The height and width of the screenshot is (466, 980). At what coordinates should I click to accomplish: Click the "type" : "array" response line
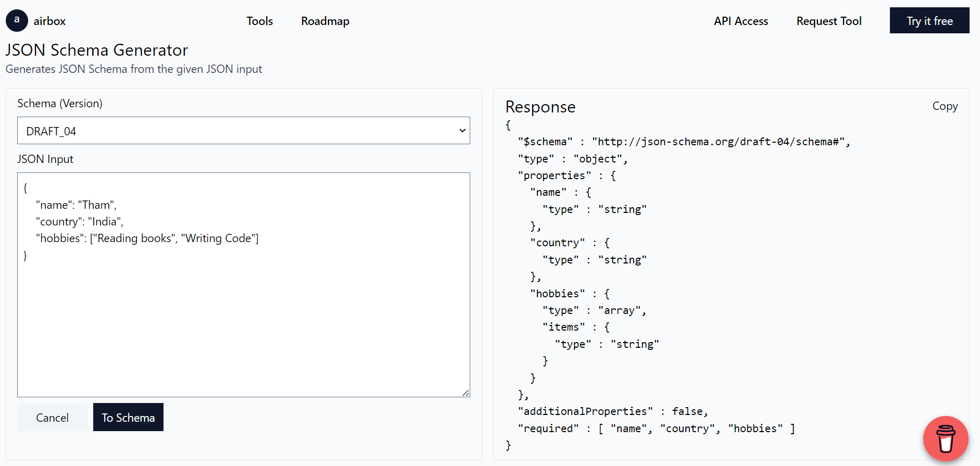point(594,310)
